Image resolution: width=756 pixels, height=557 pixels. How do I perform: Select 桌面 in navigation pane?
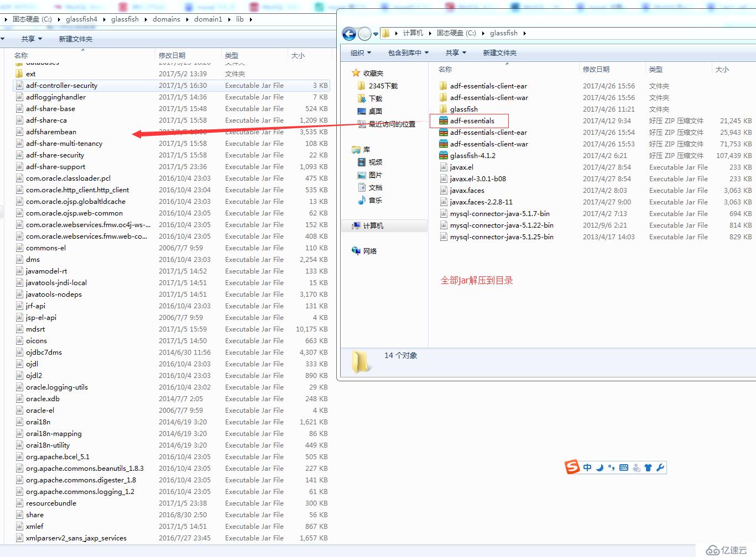coord(370,111)
